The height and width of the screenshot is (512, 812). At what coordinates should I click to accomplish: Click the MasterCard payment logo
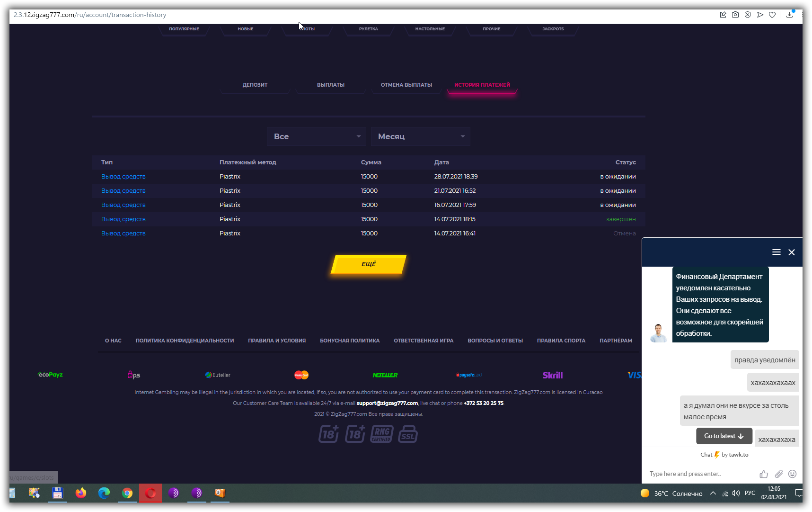(x=301, y=375)
